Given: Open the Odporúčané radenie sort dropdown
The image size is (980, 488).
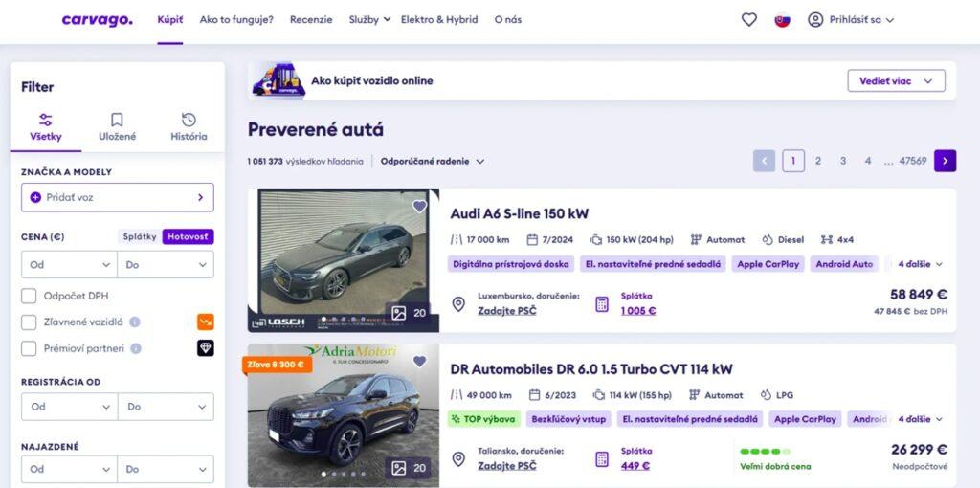Looking at the screenshot, I should click(x=433, y=161).
